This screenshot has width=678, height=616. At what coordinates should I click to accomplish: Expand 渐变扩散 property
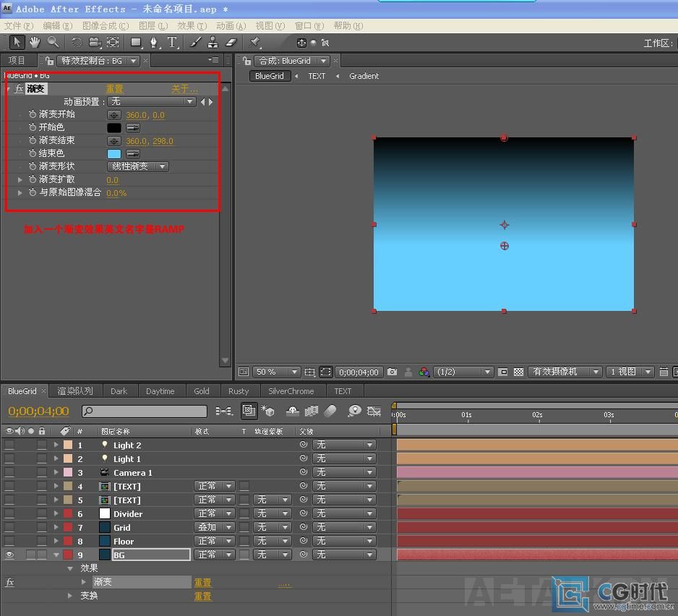(20, 179)
